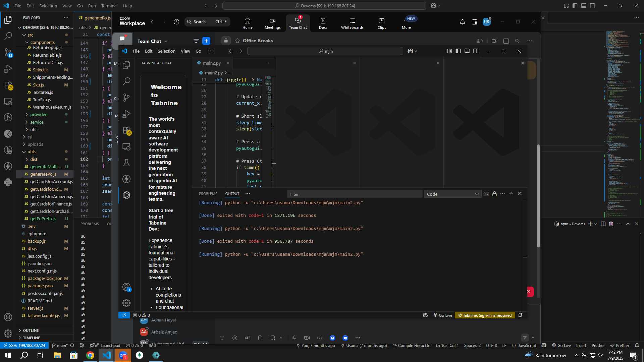Open Thunder lightning icon in inner activity bar
The height and width of the screenshot is (362, 644).
[x=126, y=179]
